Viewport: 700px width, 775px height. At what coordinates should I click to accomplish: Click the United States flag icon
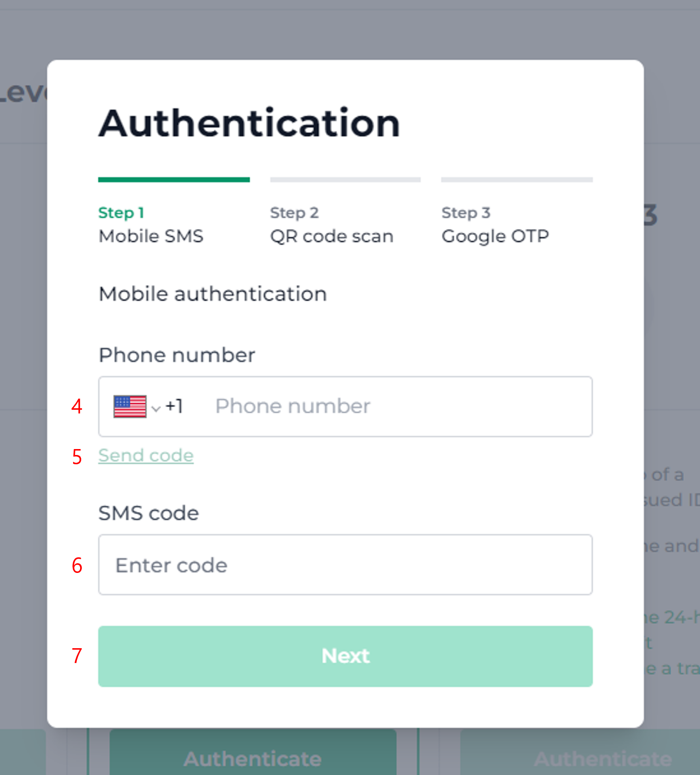(129, 406)
